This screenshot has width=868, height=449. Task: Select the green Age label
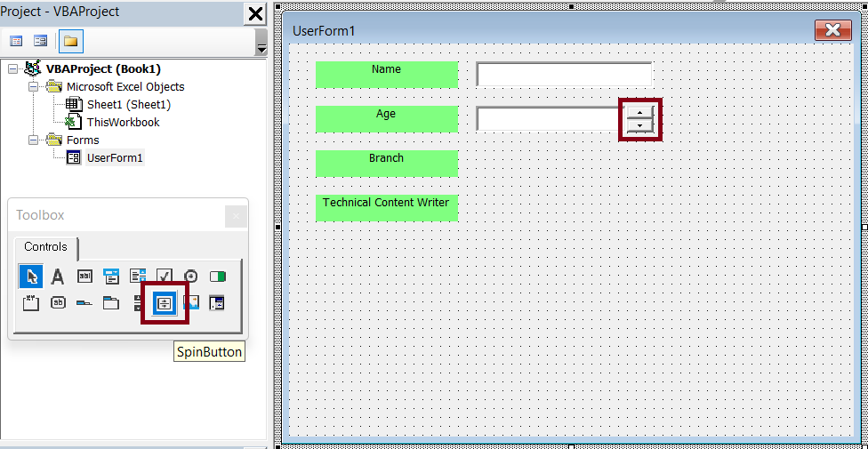coord(386,118)
